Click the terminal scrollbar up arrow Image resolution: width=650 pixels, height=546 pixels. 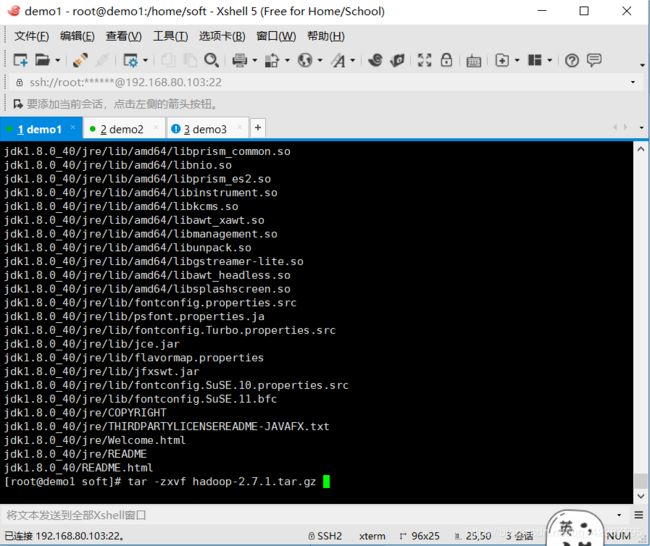tap(641, 149)
